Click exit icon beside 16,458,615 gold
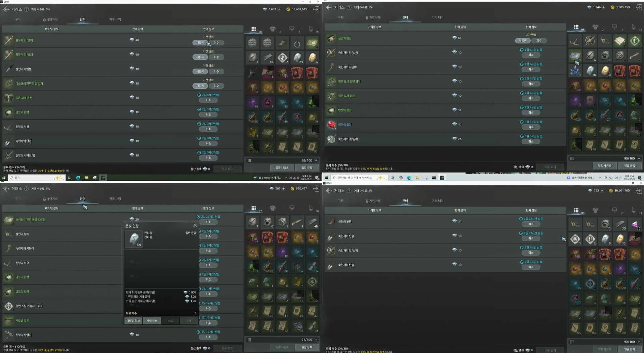The image size is (644, 353). click(x=316, y=9)
